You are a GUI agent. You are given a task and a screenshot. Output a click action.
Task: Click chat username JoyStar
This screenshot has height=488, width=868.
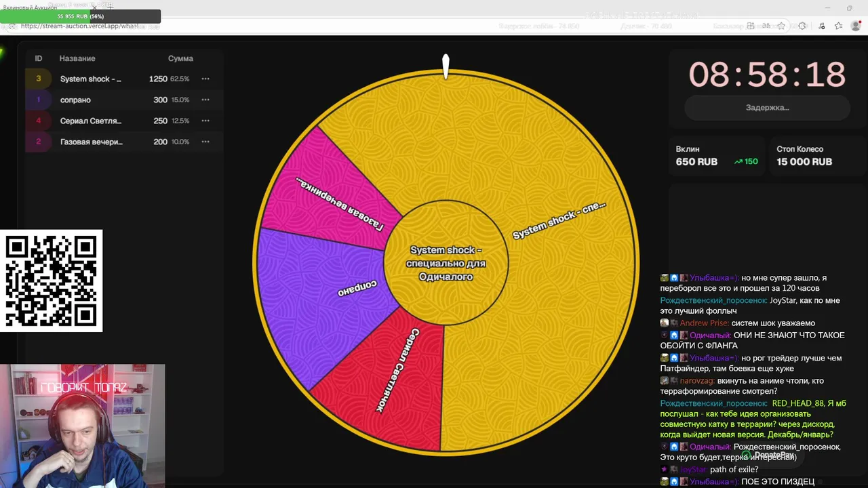click(693, 470)
